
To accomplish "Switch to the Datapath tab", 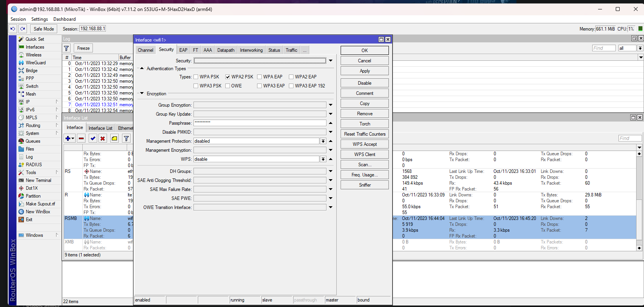I will (226, 50).
